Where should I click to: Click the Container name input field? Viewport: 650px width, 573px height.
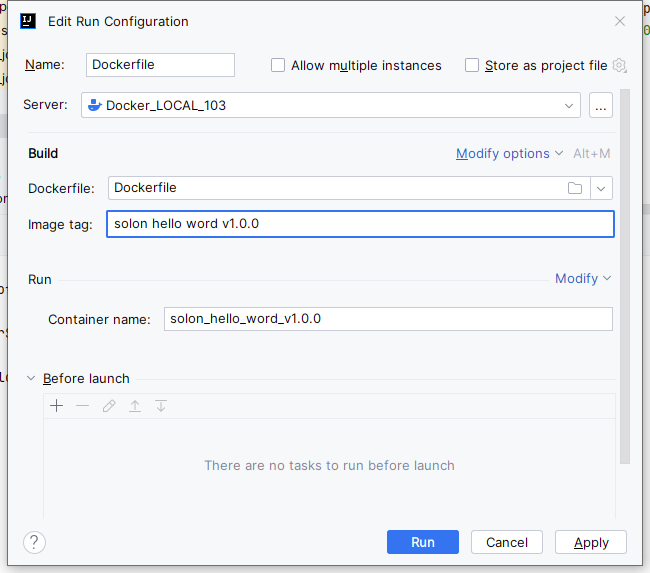point(388,319)
